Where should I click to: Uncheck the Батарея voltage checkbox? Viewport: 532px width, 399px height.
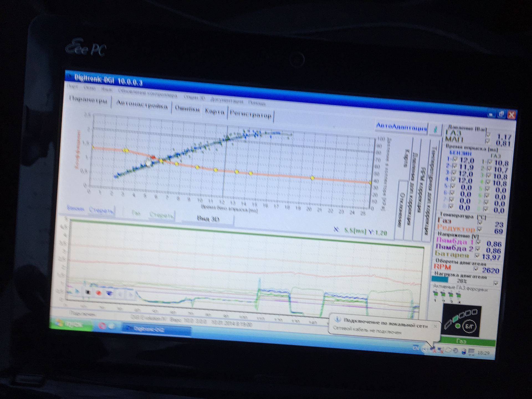pos(477,255)
